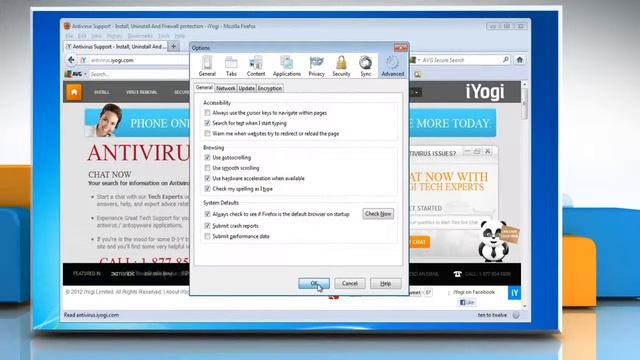
Task: Click the orange home icon on iYogi page
Action: coord(74,92)
